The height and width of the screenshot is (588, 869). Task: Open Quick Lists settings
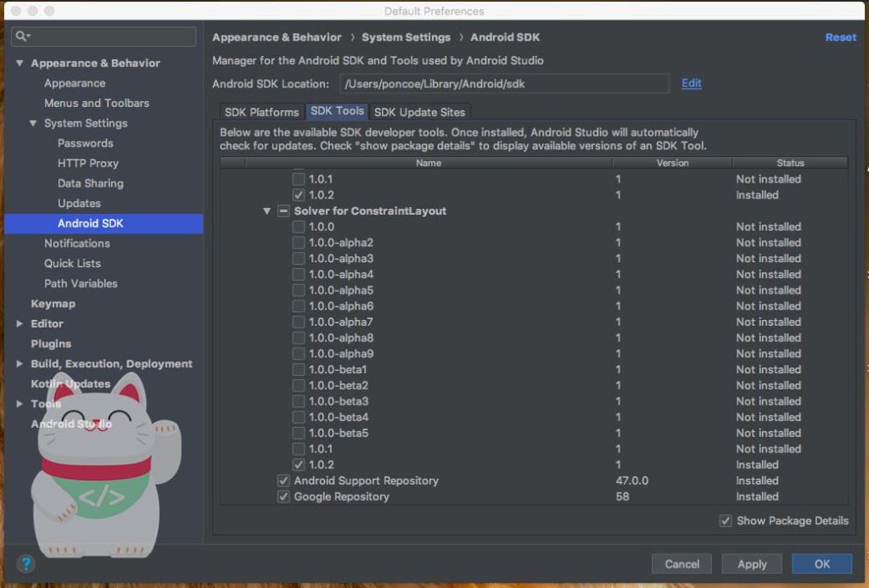click(73, 263)
